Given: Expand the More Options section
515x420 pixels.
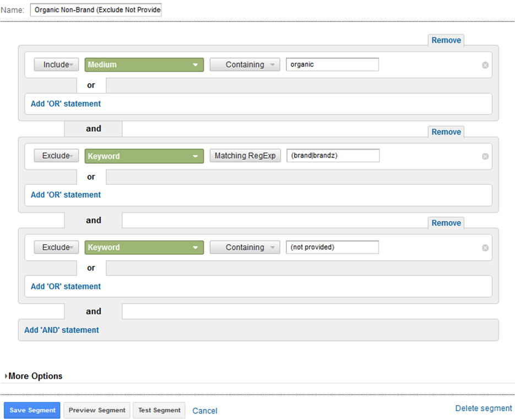Looking at the screenshot, I should pyautogui.click(x=35, y=376).
